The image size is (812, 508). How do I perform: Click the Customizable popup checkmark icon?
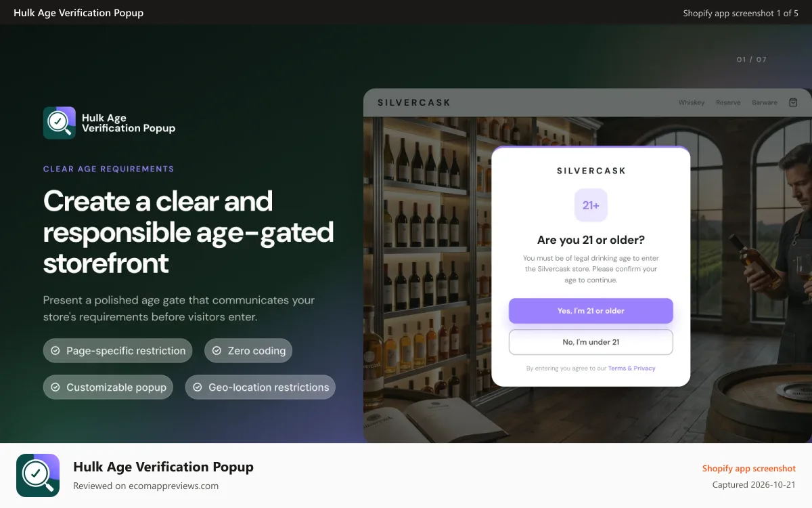coord(55,387)
